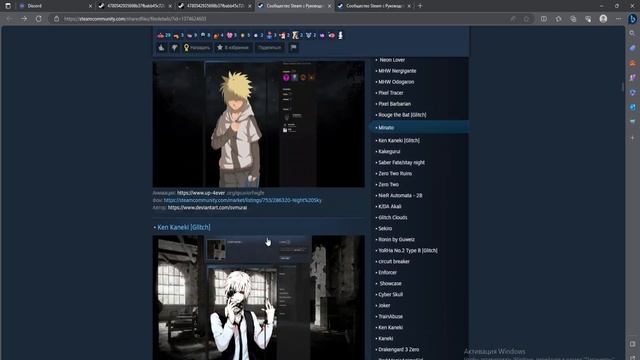Image resolution: width=640 pixels, height=360 pixels.
Task: Click the read aloud icon in the address bar
Action: coord(513,19)
